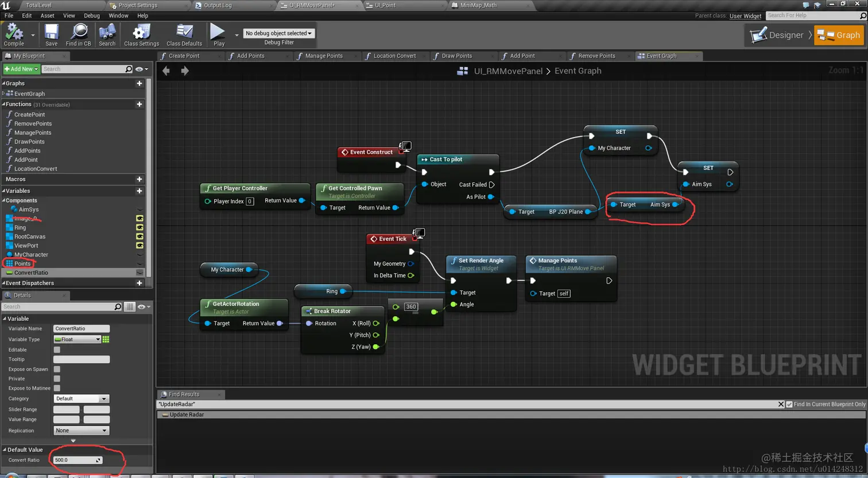Navigate back with graph arrow icon
The image size is (868, 478).
(x=166, y=71)
